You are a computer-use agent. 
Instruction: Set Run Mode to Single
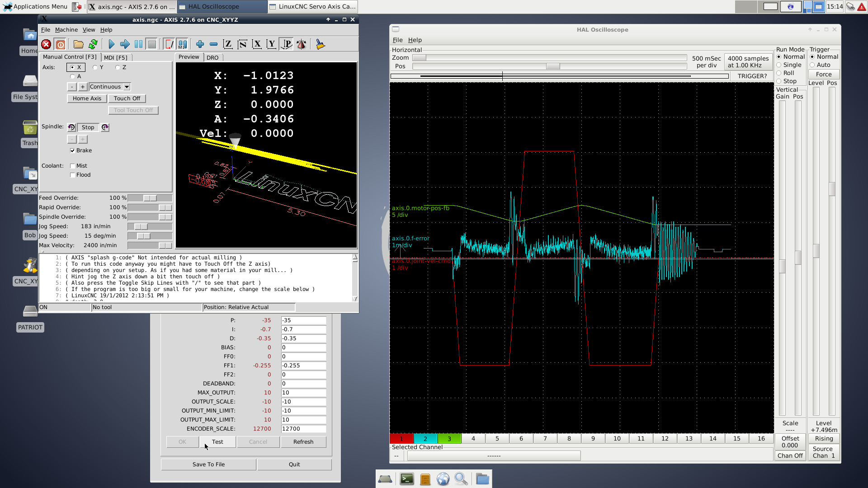779,65
